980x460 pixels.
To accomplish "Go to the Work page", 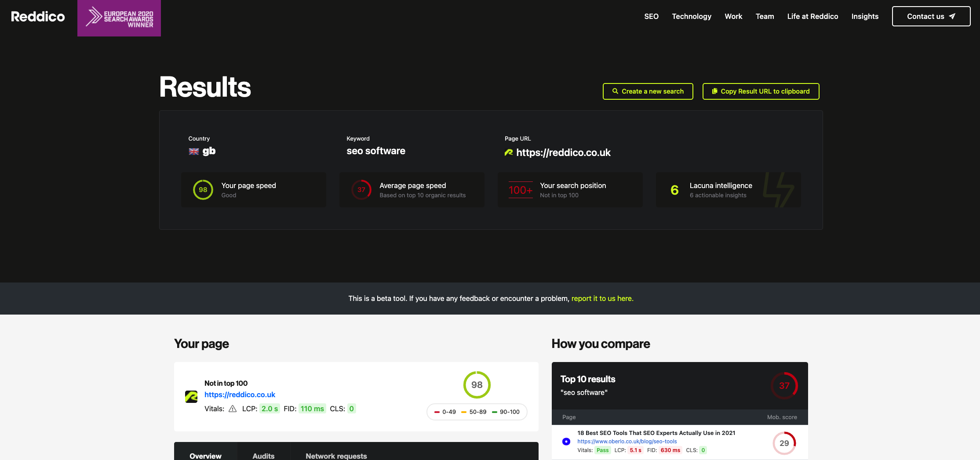I will point(733,16).
